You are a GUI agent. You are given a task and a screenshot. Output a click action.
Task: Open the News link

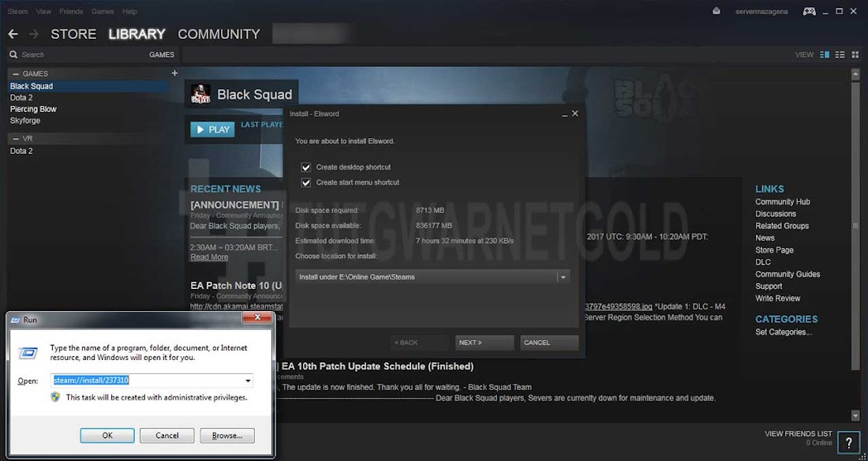[765, 238]
